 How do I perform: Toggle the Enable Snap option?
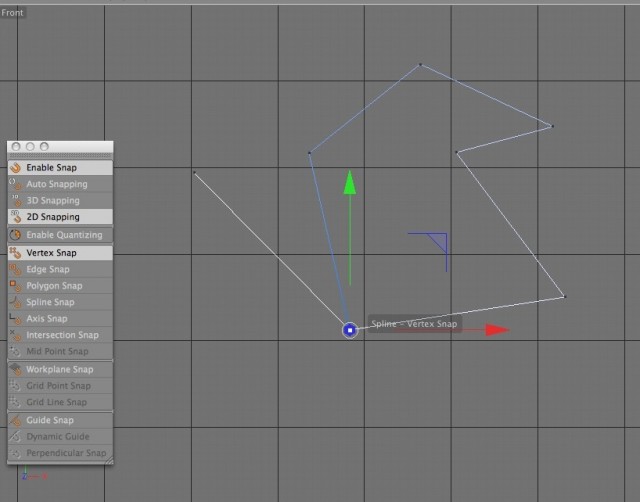coord(60,168)
